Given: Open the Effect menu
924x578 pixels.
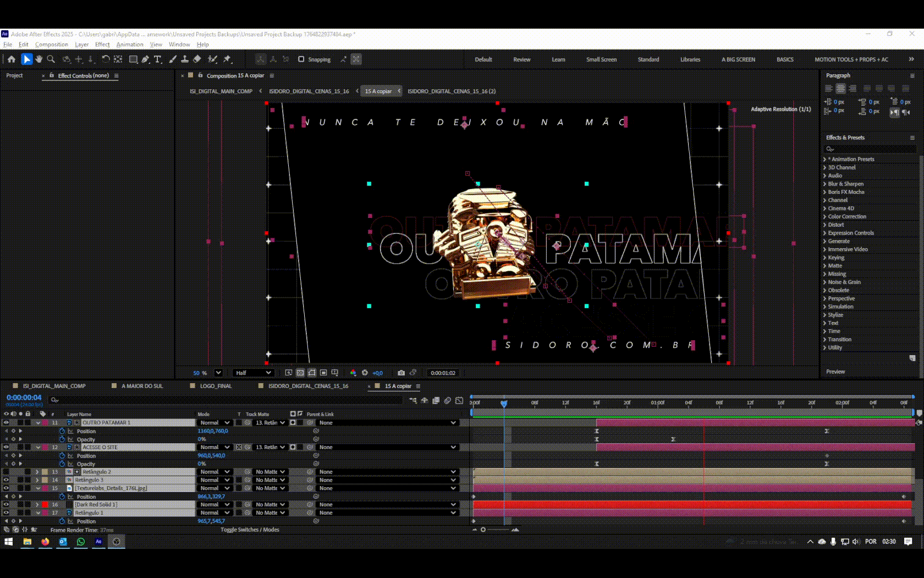Looking at the screenshot, I should [x=102, y=45].
